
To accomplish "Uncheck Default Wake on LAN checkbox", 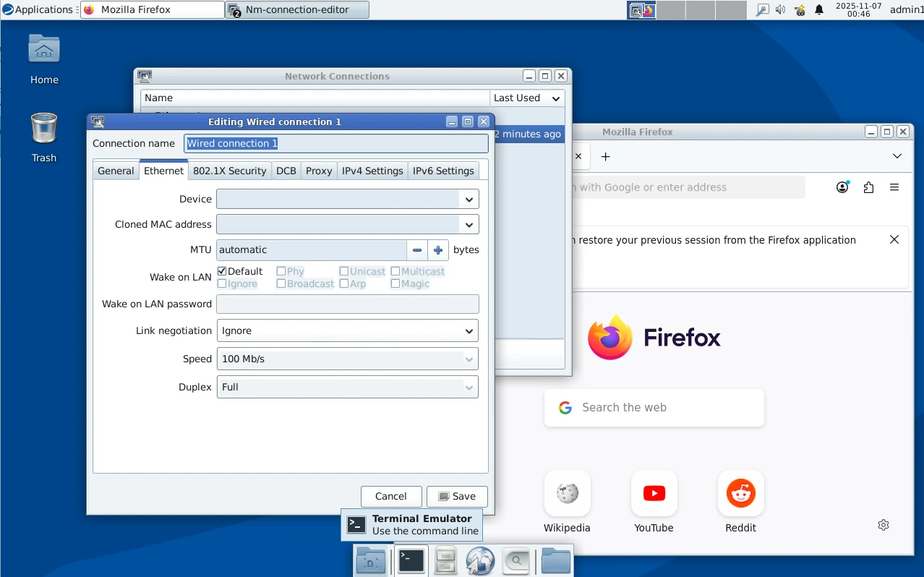I will (x=223, y=271).
